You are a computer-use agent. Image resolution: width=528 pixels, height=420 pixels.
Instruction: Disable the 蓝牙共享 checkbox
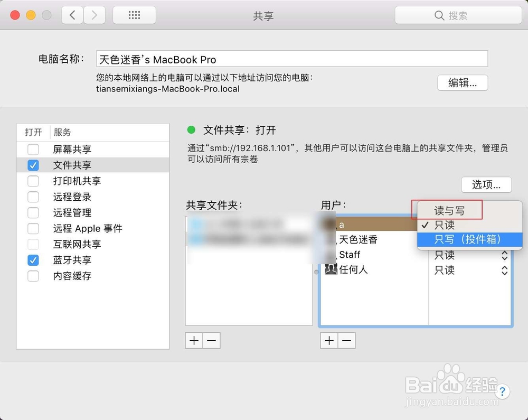point(33,260)
